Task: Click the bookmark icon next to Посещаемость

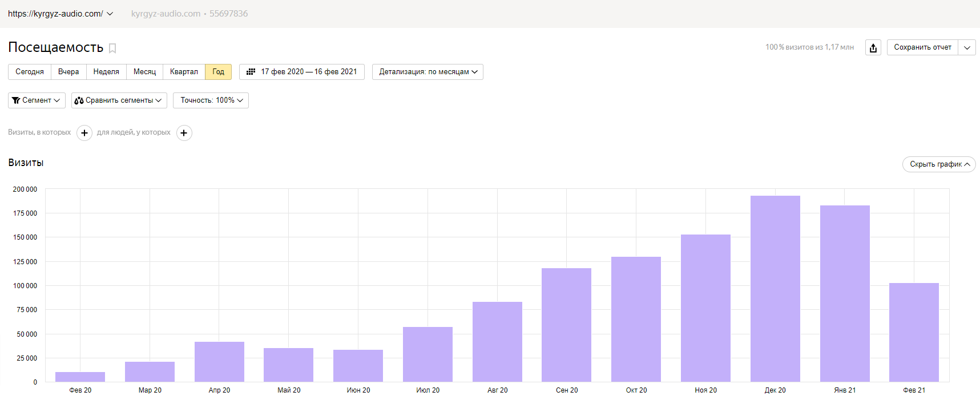Action: pyautogui.click(x=112, y=49)
